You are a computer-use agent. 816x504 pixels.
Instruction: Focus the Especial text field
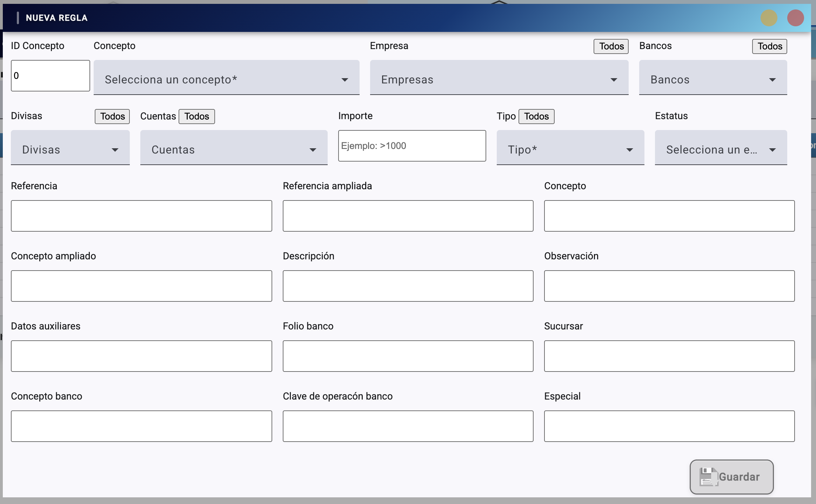click(x=669, y=426)
